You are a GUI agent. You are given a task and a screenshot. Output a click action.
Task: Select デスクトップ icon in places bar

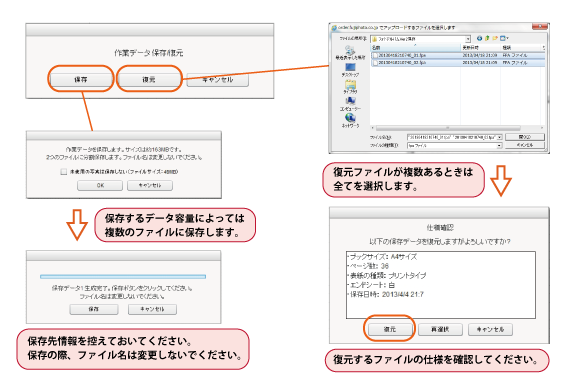point(350,67)
